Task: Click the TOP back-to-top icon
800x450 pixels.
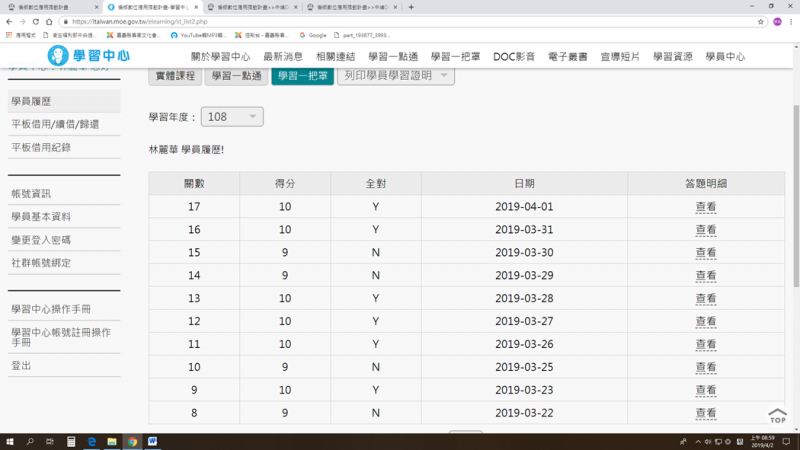Action: (x=777, y=414)
